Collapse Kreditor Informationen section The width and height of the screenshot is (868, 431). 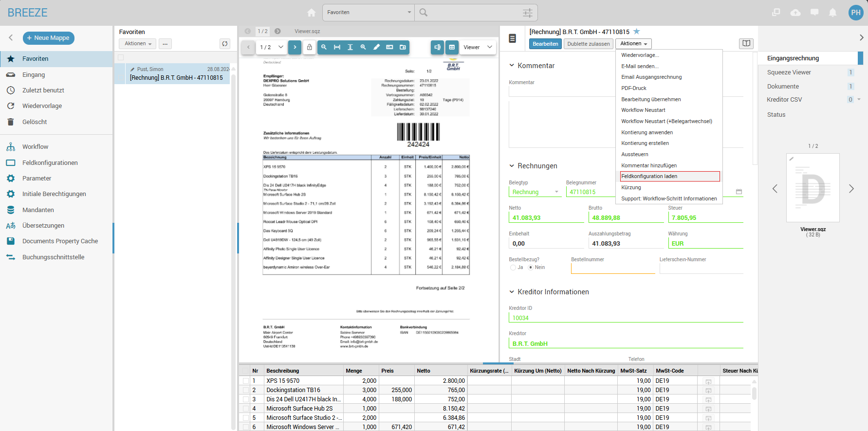[x=512, y=292]
